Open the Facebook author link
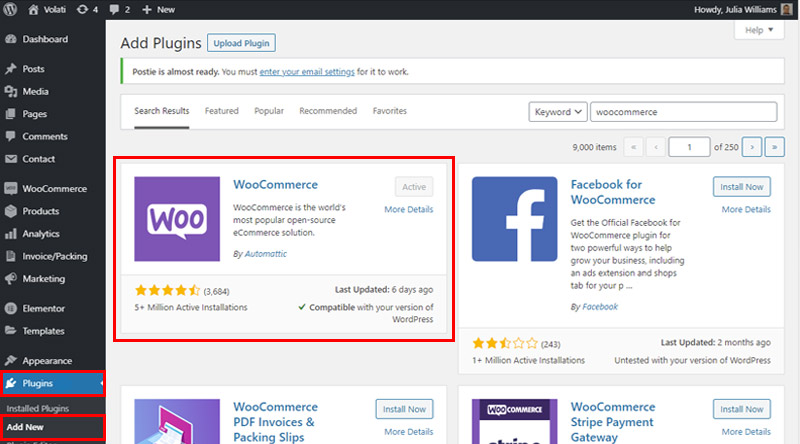Image resolution: width=800 pixels, height=444 pixels. [x=600, y=307]
